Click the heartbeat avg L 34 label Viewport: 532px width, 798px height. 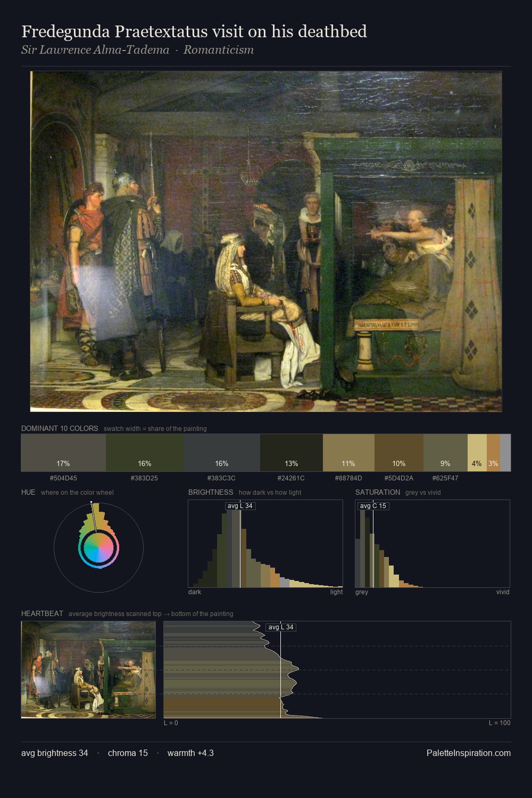[x=281, y=627]
